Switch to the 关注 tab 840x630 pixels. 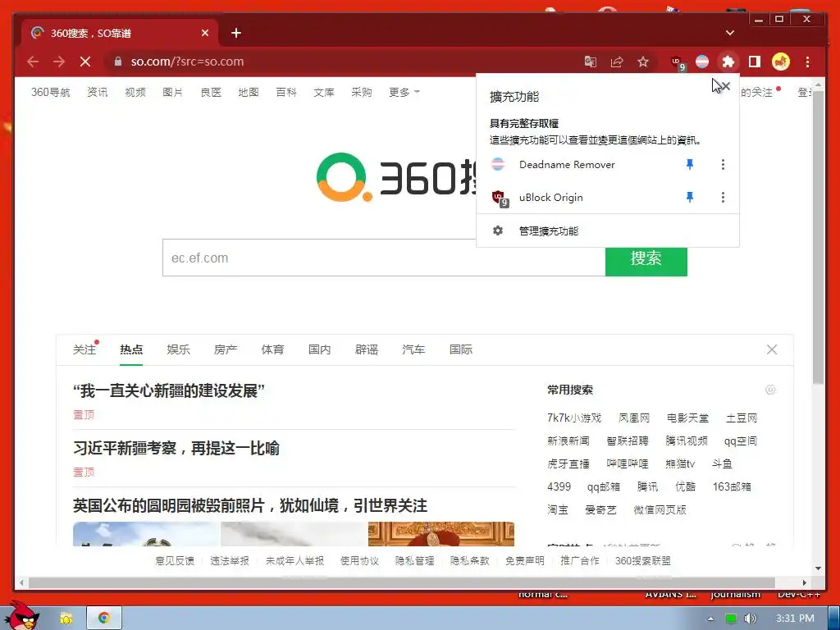point(84,349)
